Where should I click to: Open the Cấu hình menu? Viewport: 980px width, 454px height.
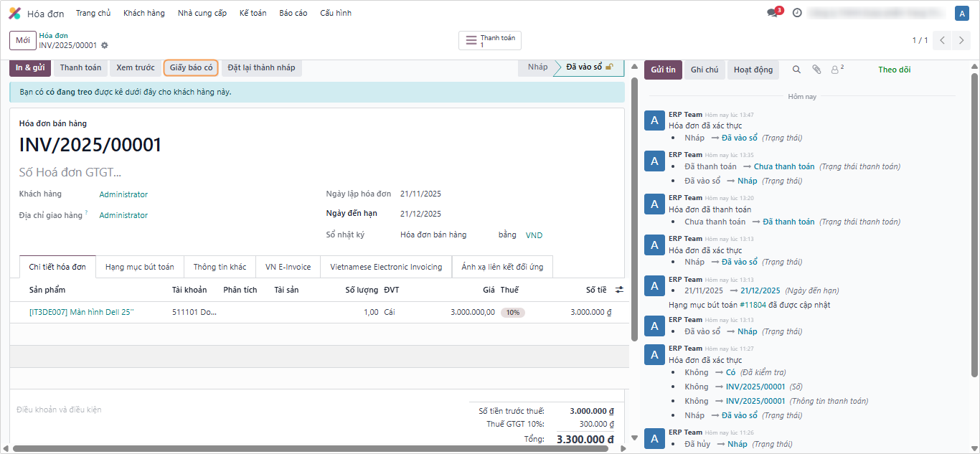(334, 13)
